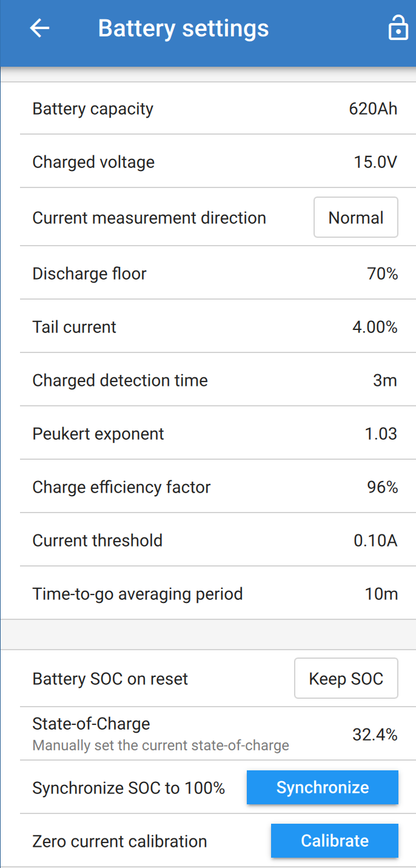Change Time-to-go averaging period 10m value

(x=381, y=594)
